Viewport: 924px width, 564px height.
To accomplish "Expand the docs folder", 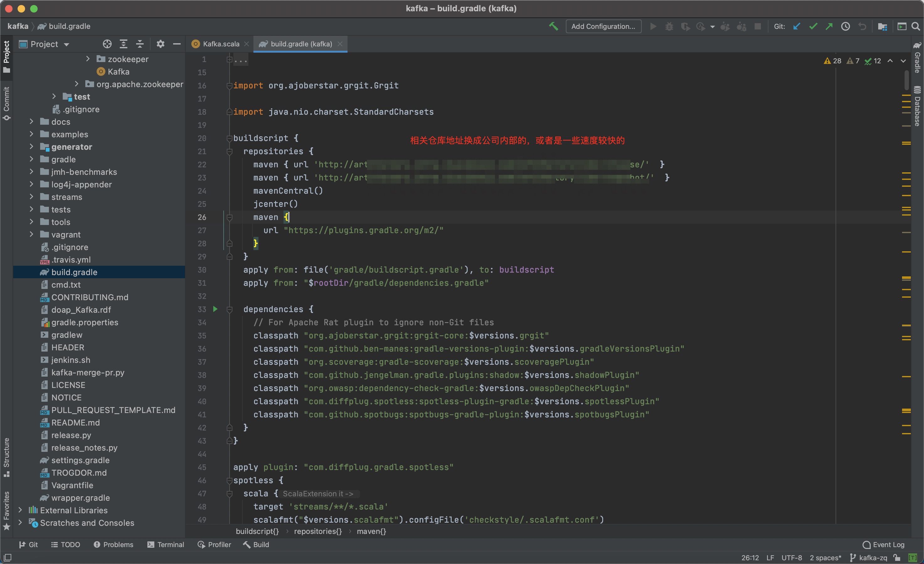I will (31, 122).
